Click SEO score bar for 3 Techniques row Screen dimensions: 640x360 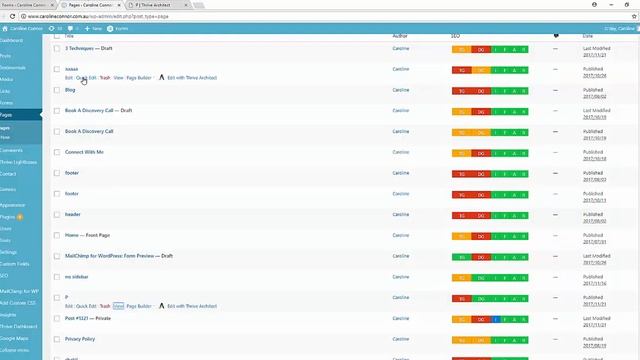(x=490, y=50)
